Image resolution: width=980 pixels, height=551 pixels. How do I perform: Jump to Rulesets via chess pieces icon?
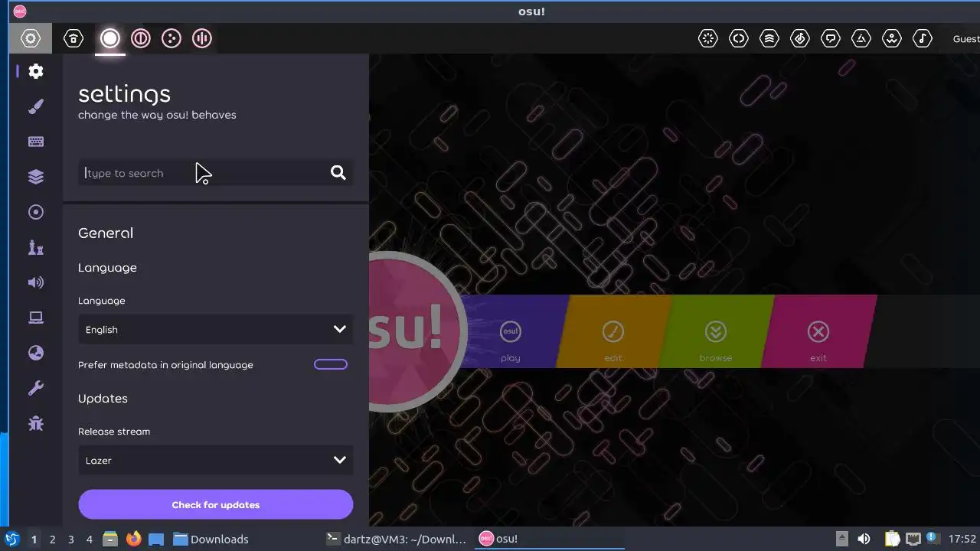coord(36,247)
